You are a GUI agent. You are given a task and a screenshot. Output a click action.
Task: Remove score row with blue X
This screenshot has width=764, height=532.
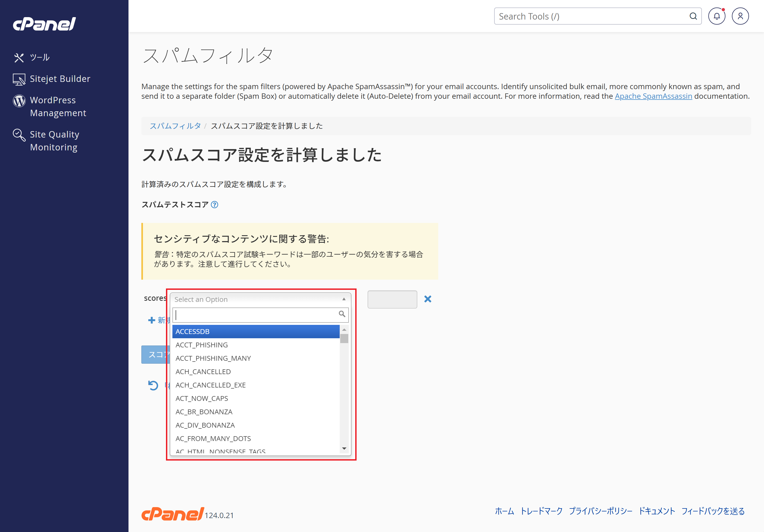[428, 299]
